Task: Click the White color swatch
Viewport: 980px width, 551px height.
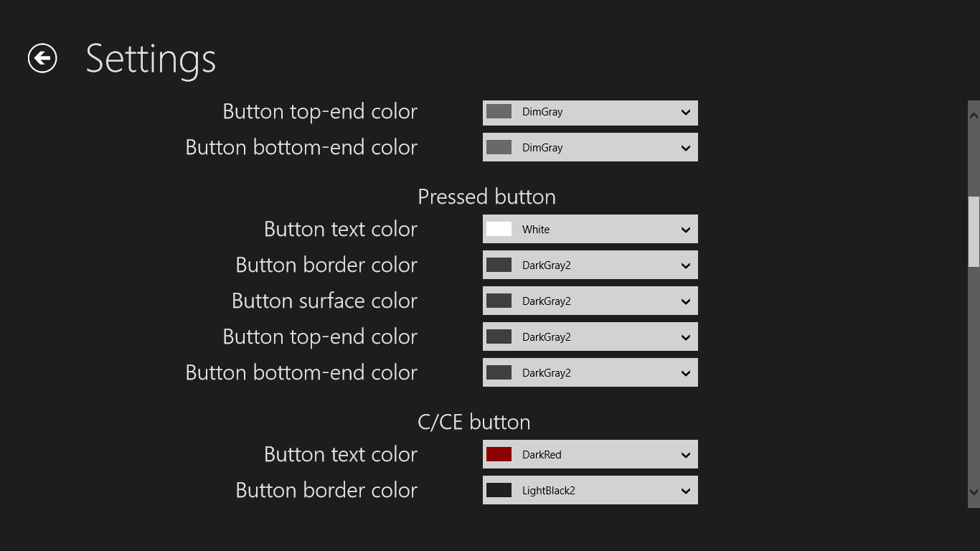Action: point(499,230)
